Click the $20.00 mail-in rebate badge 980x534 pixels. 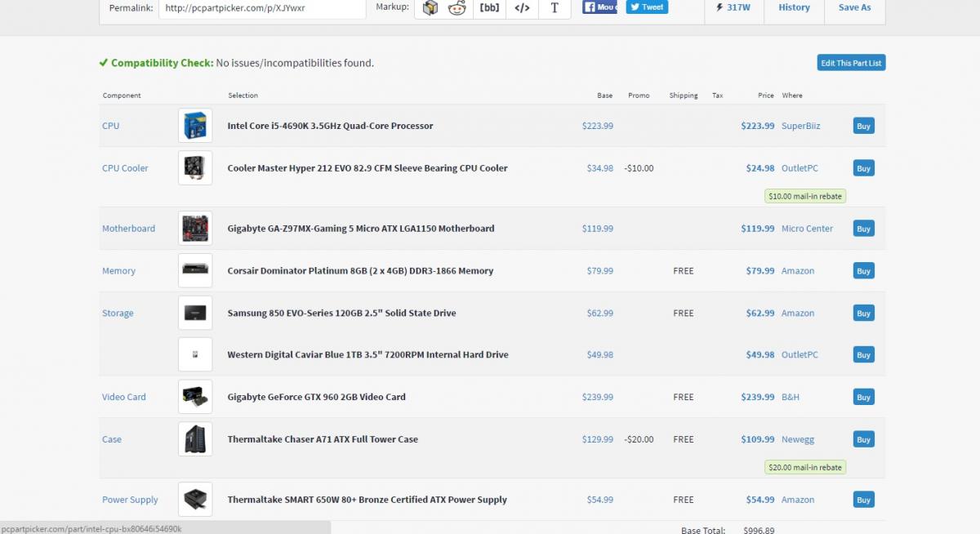tap(805, 467)
